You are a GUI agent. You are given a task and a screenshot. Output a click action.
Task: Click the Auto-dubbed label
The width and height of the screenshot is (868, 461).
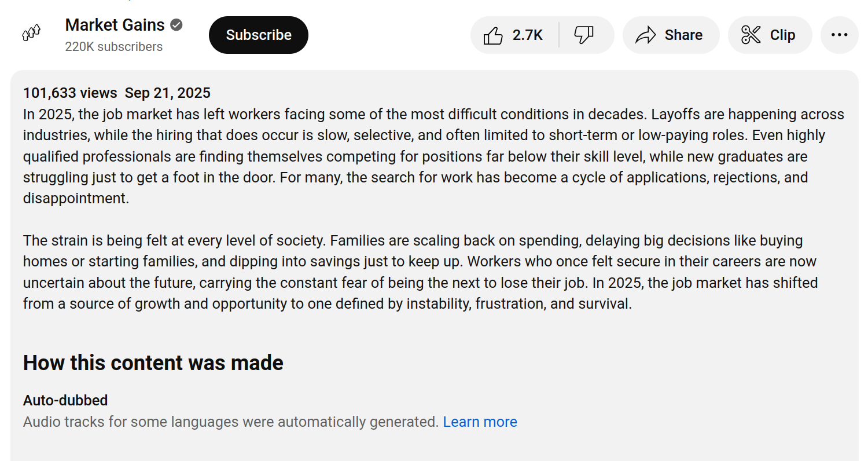point(65,400)
